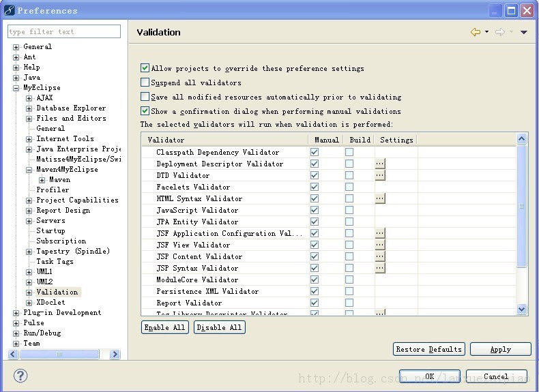Click the Disable All button

(219, 327)
